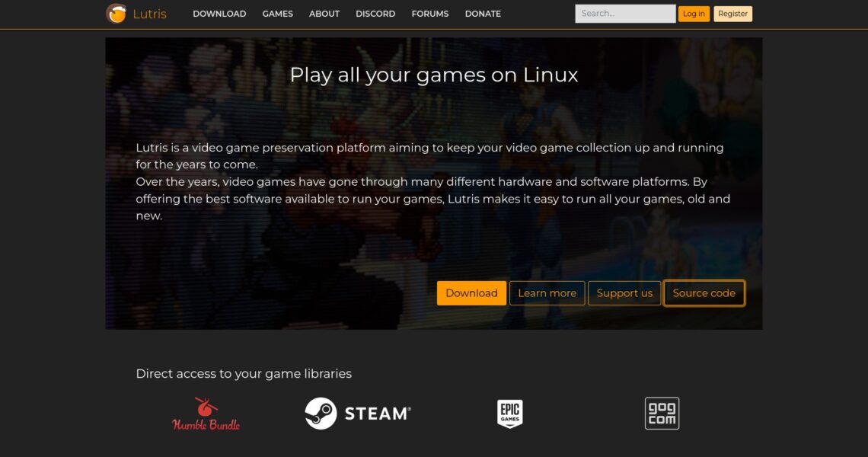Click the Lutris logo icon
The height and width of the screenshot is (457, 868).
pyautogui.click(x=116, y=14)
